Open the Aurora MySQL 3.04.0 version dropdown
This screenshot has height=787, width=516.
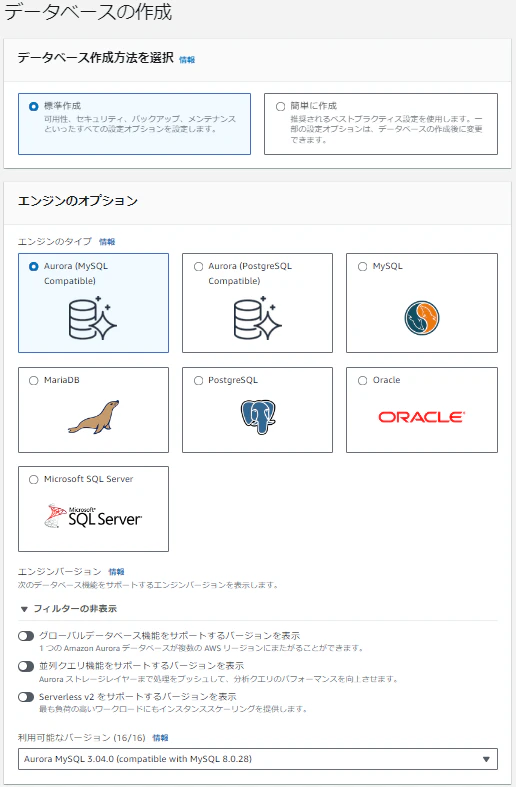click(x=257, y=759)
